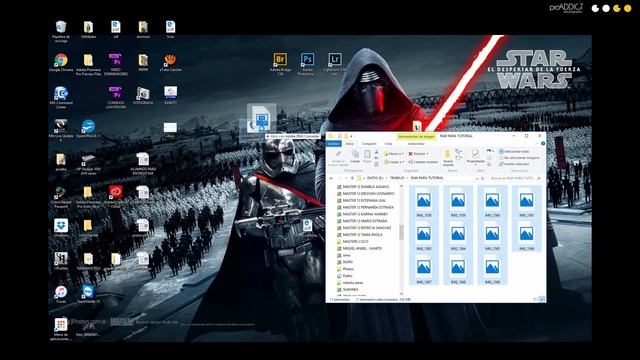Click the Pegar icon in Explorer ribbon
This screenshot has width=640, height=360.
(367, 155)
